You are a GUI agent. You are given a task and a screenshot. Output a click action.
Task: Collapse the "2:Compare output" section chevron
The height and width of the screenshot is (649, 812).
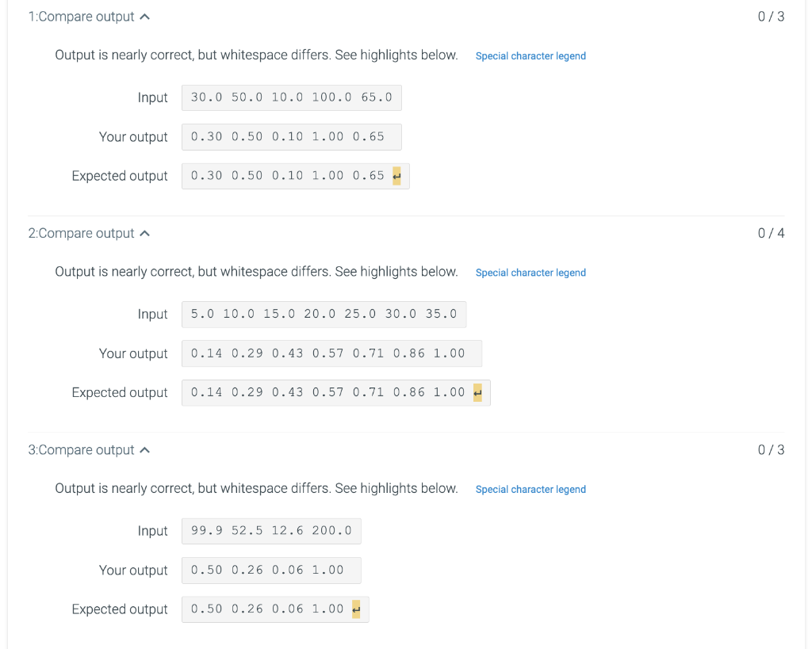coord(144,232)
